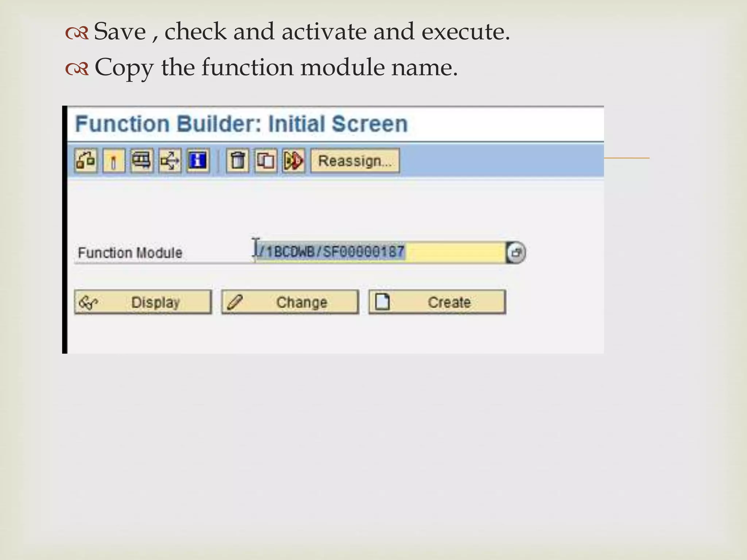Click the Delete trash can icon

pyautogui.click(x=238, y=160)
